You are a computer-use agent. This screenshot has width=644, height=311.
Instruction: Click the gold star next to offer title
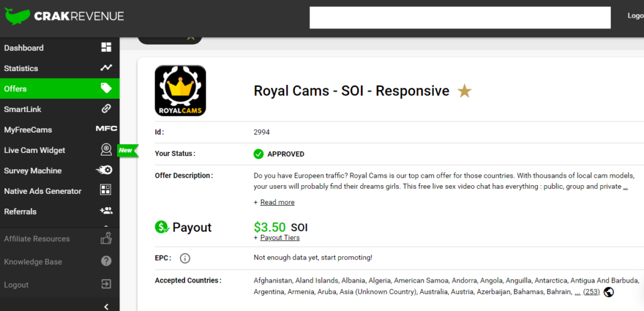pyautogui.click(x=465, y=91)
